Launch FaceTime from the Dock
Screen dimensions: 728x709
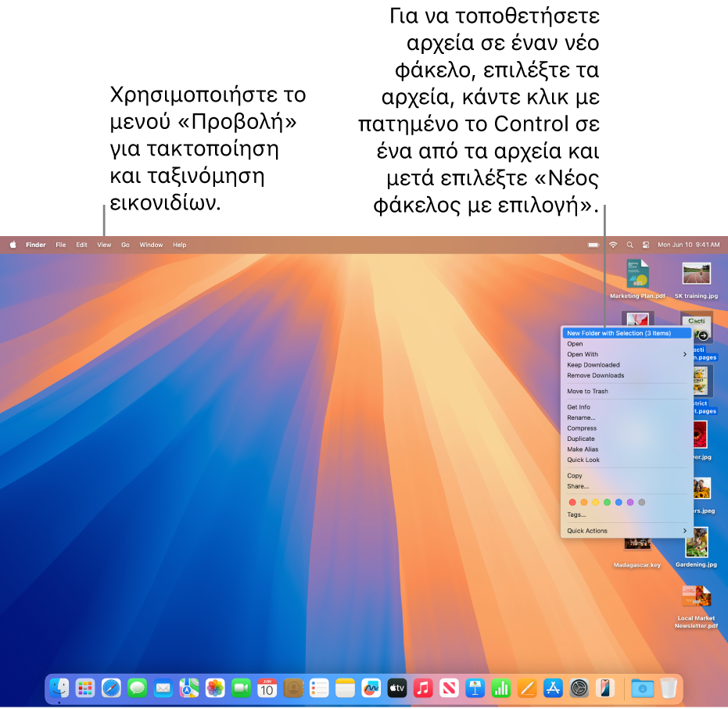pyautogui.click(x=241, y=688)
